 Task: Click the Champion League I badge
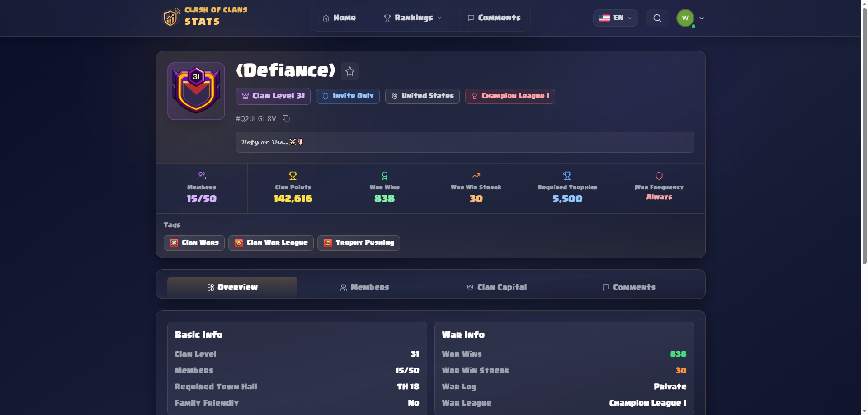point(510,96)
